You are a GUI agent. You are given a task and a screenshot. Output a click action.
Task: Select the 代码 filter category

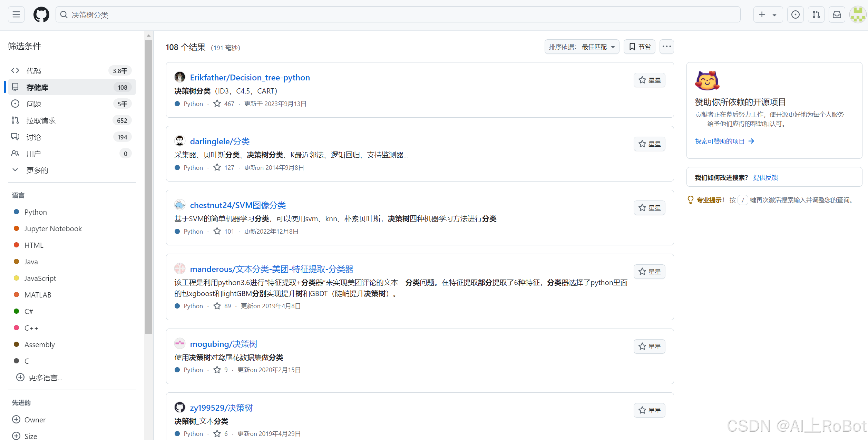click(33, 71)
